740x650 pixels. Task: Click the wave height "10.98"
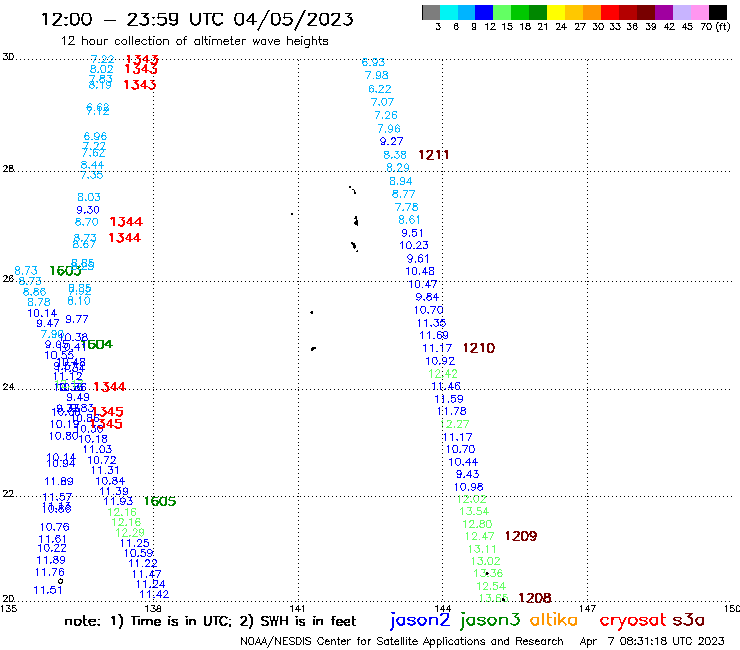click(x=468, y=487)
